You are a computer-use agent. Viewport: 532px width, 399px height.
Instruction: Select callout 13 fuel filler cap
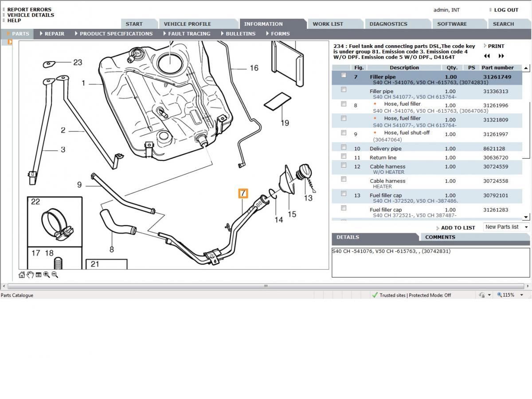click(x=308, y=198)
